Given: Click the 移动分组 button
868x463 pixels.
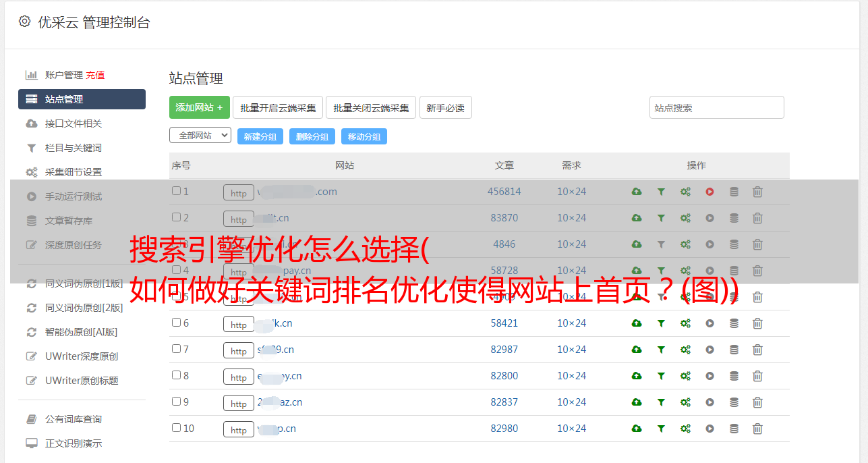Looking at the screenshot, I should [364, 136].
